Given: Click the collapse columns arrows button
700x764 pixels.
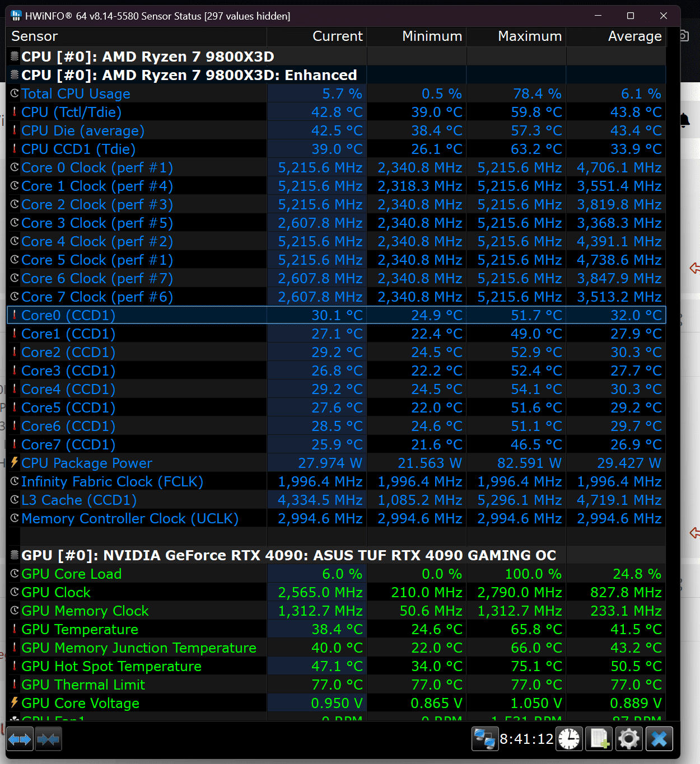Looking at the screenshot, I should 48,739.
